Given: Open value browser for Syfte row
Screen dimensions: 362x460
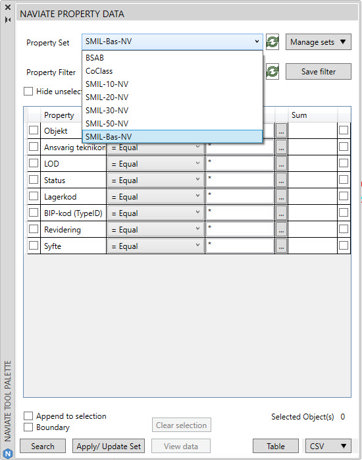Looking at the screenshot, I should 281,246.
